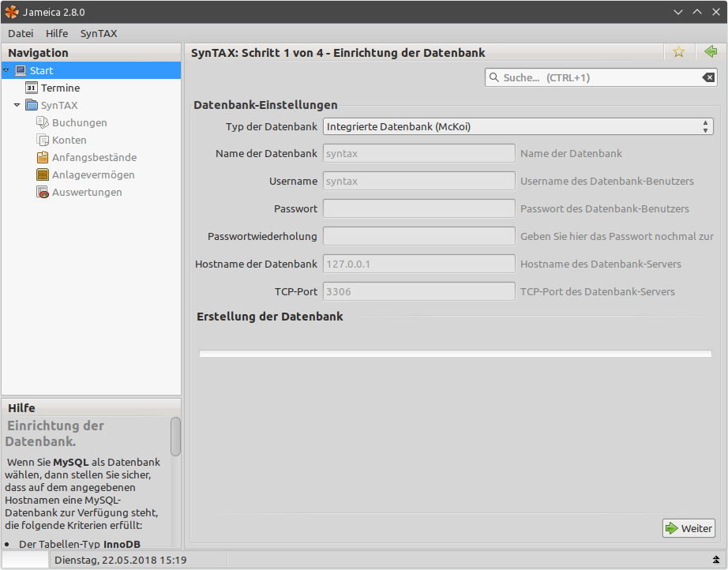Click the bookmark star icon
This screenshot has height=570, width=728.
[678, 52]
